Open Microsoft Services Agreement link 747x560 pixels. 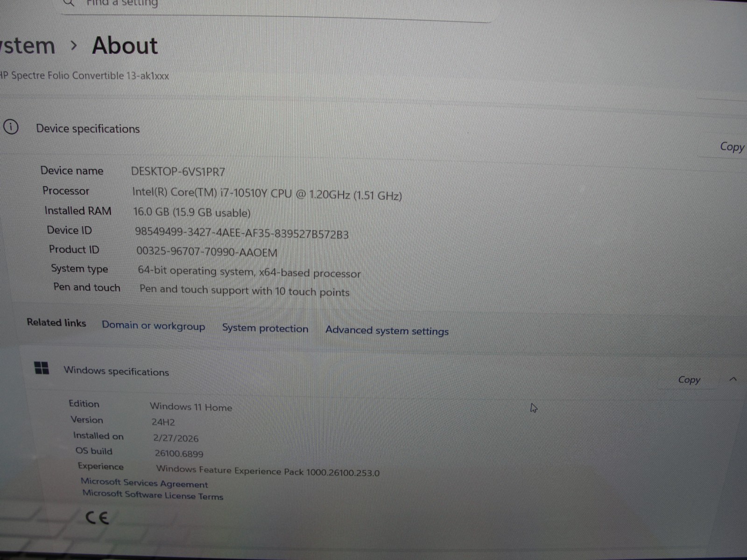pyautogui.click(x=144, y=483)
